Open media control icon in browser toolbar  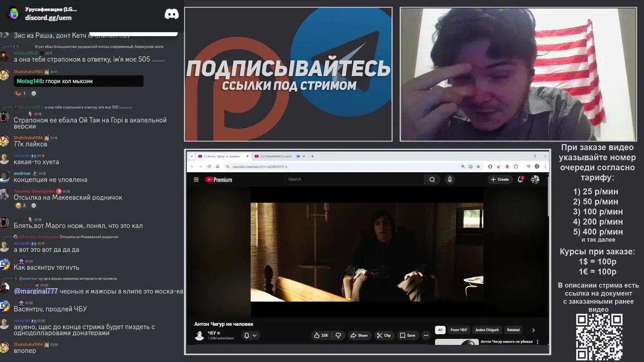point(528,166)
